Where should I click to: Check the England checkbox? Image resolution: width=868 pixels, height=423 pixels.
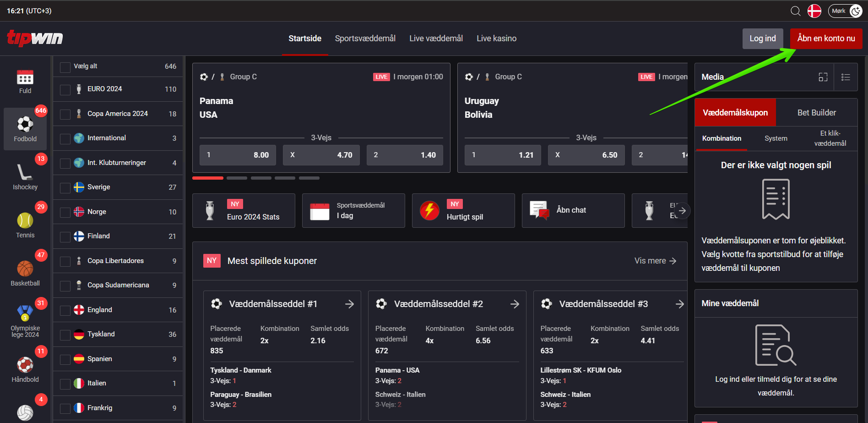[x=65, y=310]
